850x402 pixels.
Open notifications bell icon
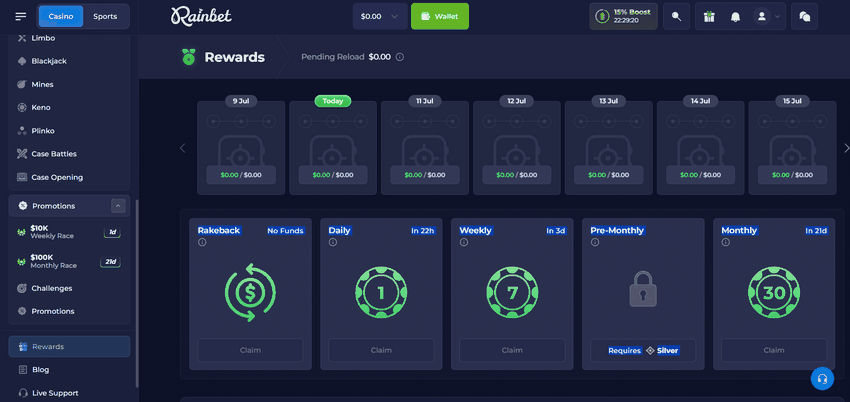736,17
